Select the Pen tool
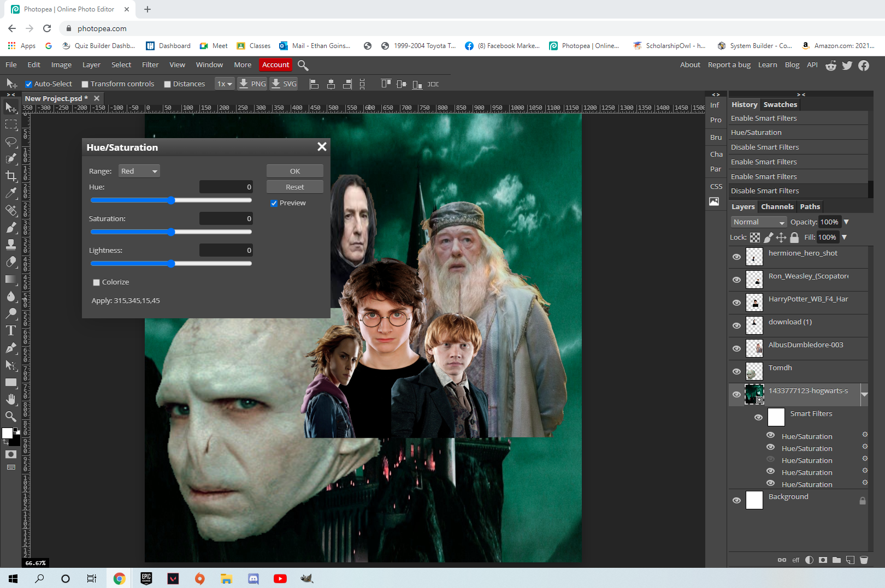 (x=11, y=348)
